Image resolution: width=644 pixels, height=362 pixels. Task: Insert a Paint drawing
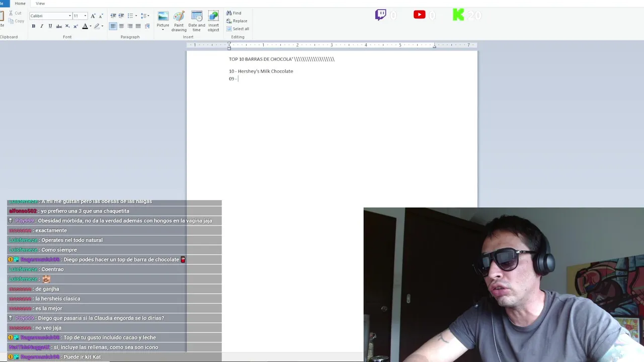179,22
